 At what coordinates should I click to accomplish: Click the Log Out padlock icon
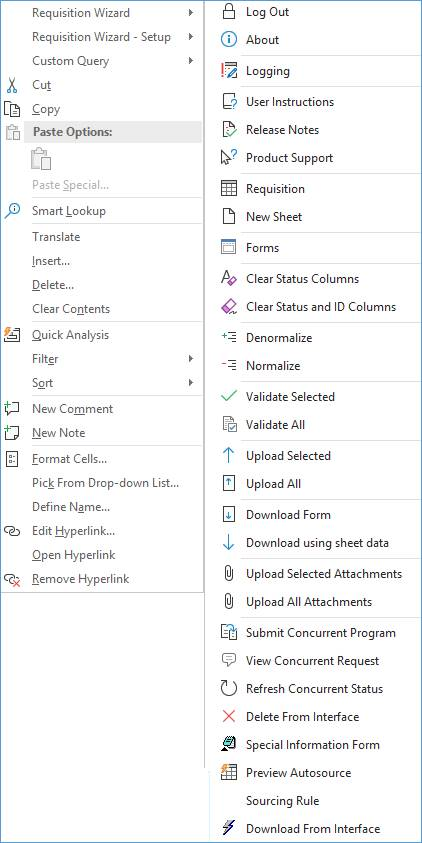tap(228, 12)
